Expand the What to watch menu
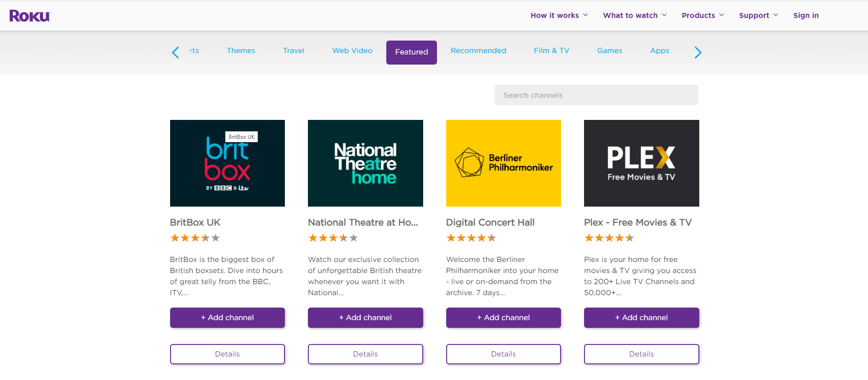Image resolution: width=868 pixels, height=380 pixels. tap(635, 15)
